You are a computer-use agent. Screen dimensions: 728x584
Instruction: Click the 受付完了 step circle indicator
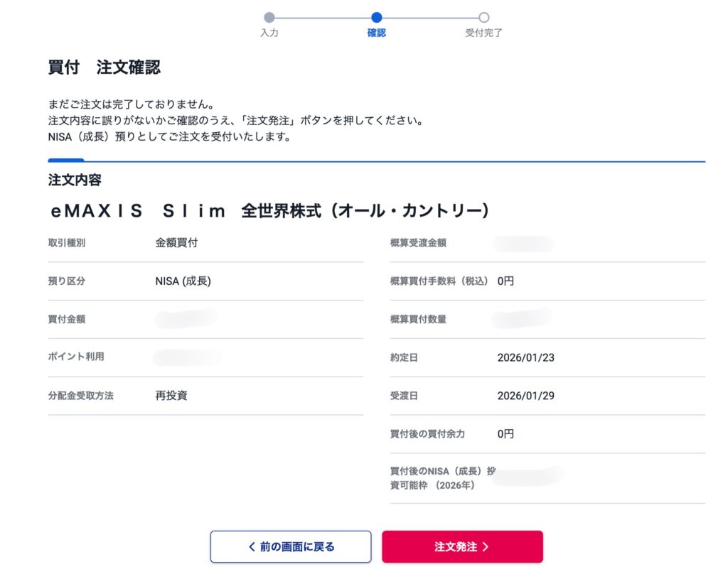tap(483, 17)
